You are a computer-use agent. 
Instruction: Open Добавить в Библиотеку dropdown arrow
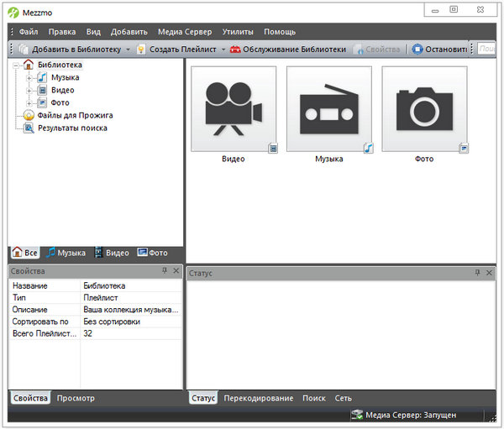(x=128, y=50)
